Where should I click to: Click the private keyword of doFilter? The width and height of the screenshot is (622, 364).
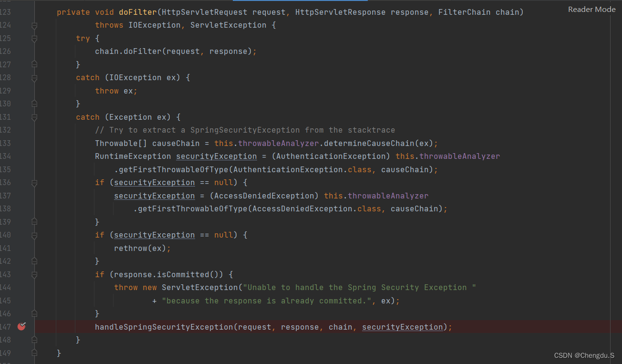[73, 12]
